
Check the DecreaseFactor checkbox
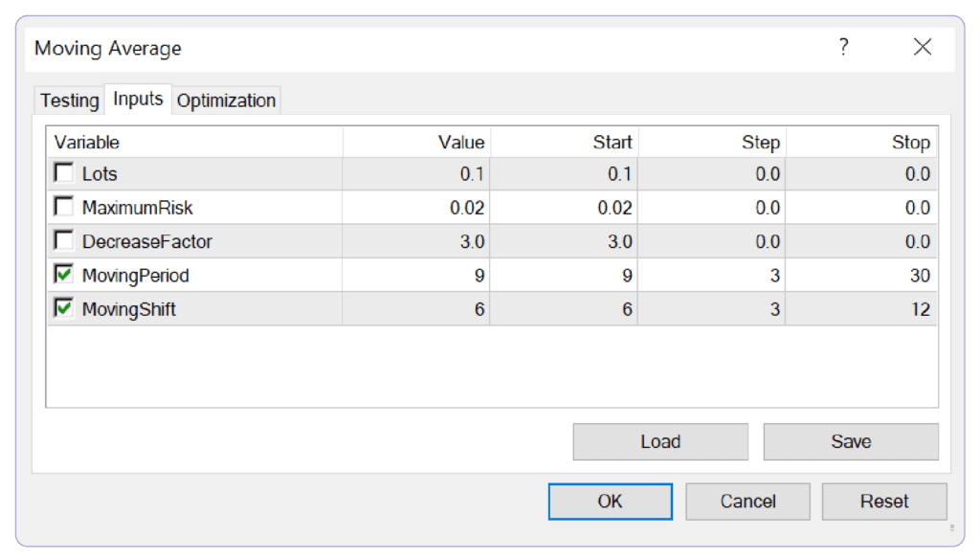(x=64, y=240)
